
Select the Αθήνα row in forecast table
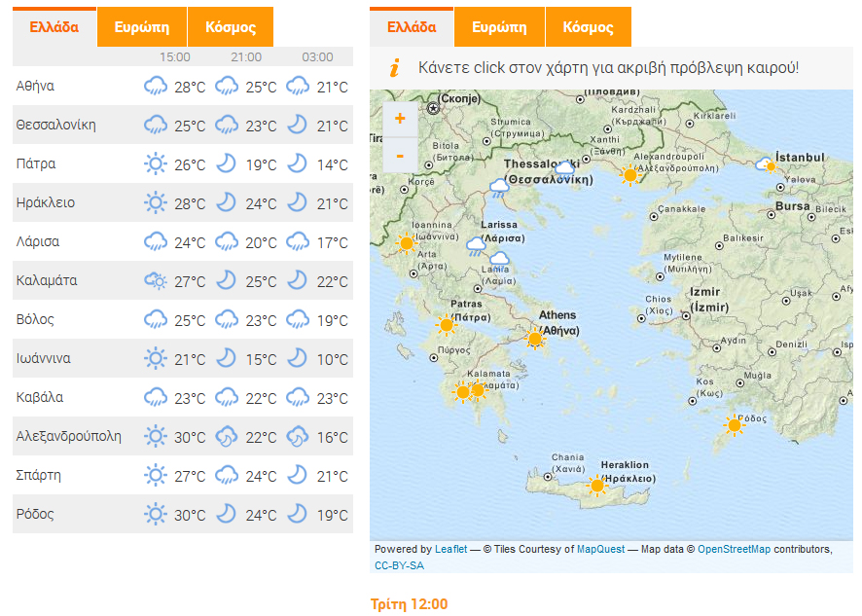point(182,87)
